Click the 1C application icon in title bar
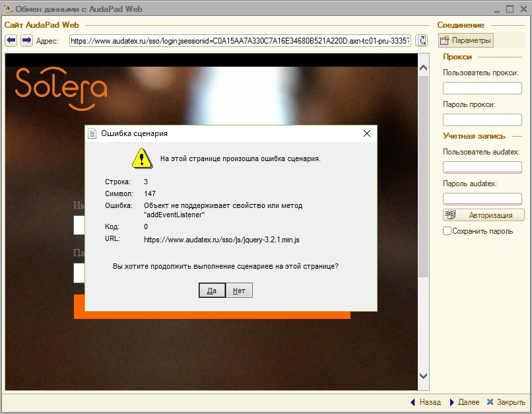The width and height of the screenshot is (532, 414). 7,9
